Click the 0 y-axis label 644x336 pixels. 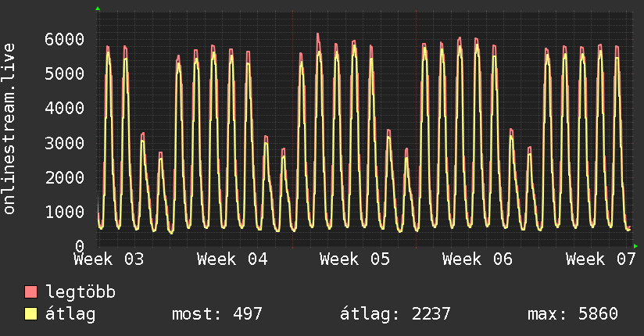(80, 246)
